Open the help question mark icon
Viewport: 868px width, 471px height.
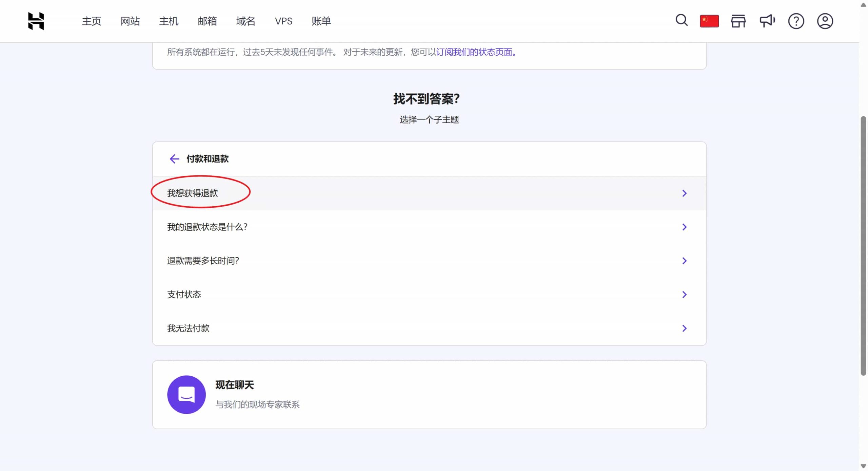(x=796, y=21)
